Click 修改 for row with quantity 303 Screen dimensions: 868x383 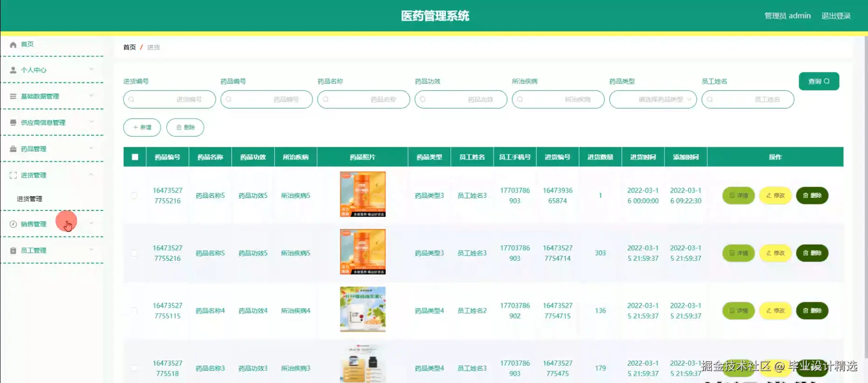(x=775, y=253)
